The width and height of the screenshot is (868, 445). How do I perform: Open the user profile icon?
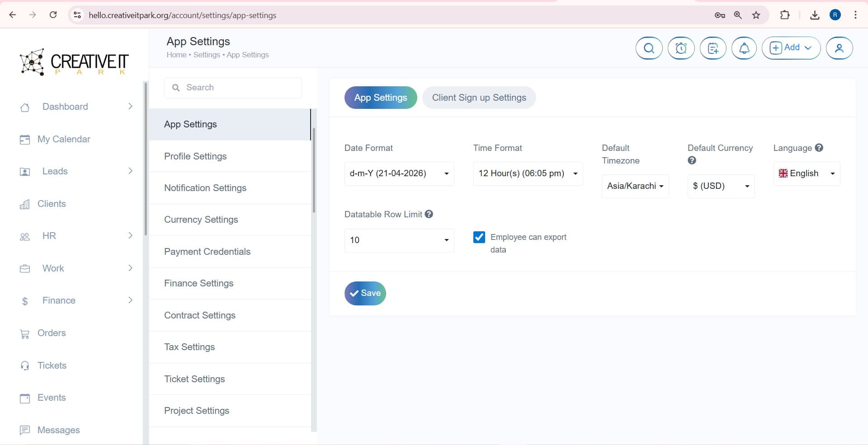click(839, 48)
